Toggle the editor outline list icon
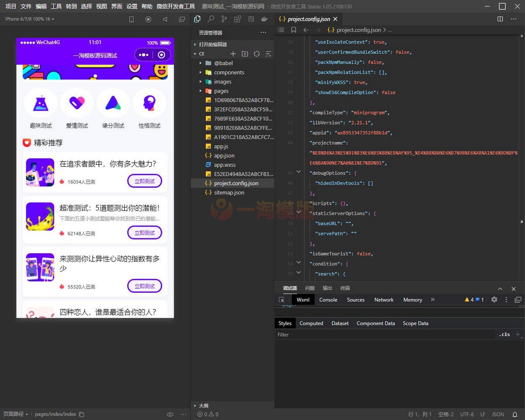Viewport: 525px width, 420px height. click(x=281, y=30)
